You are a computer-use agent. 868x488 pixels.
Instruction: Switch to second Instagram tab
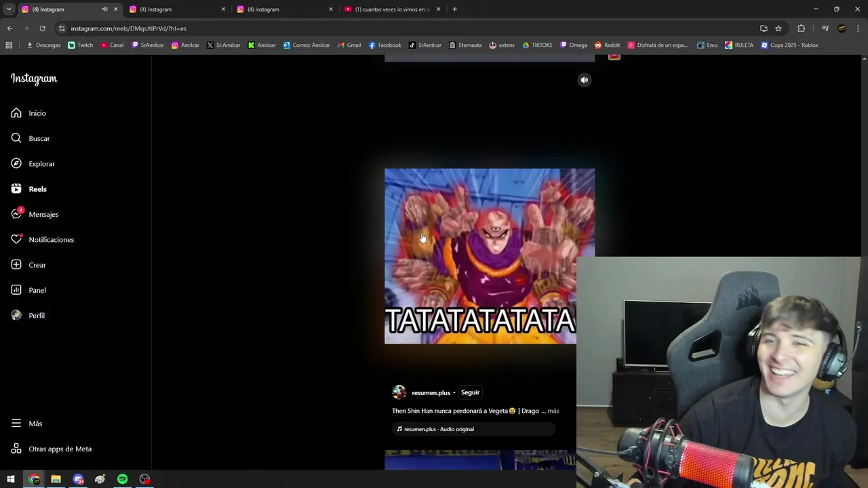click(176, 9)
